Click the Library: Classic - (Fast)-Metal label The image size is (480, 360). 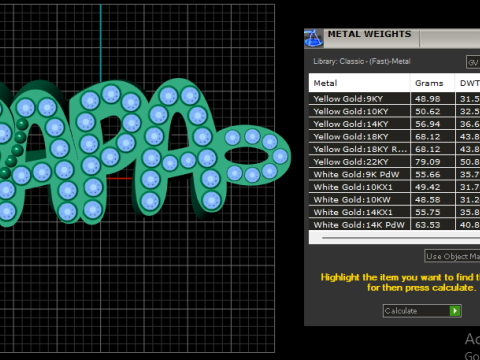tap(362, 61)
